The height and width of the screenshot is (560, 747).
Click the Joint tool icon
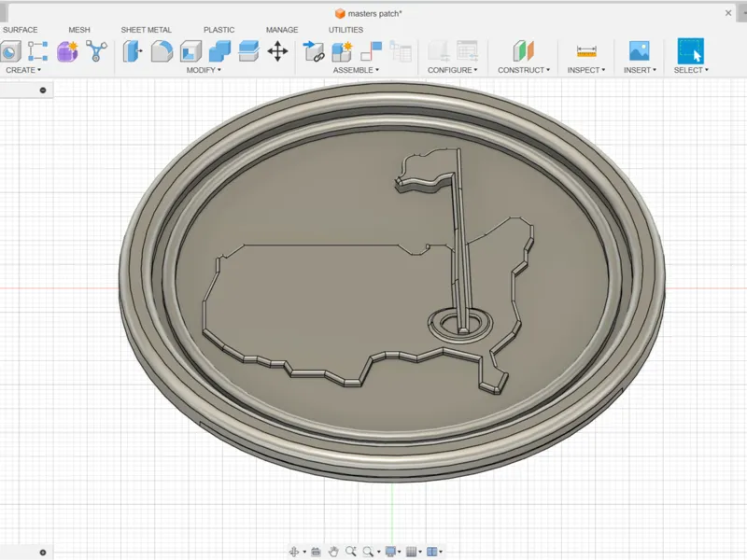pyautogui.click(x=314, y=51)
